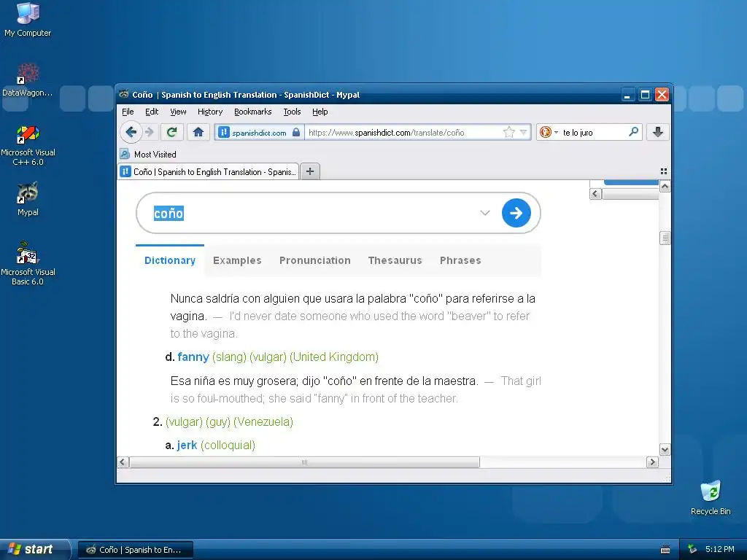Reload the page with the refresh icon

[x=172, y=132]
